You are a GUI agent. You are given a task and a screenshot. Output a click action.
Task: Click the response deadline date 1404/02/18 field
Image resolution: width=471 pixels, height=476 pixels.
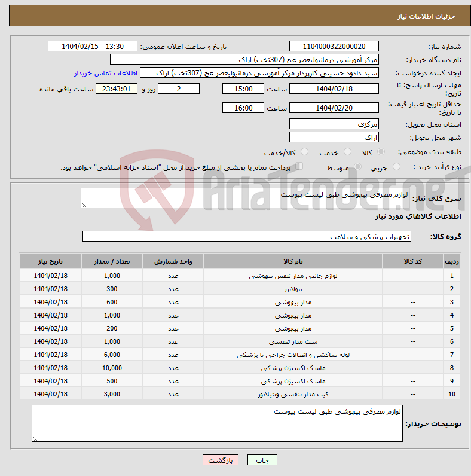[x=334, y=89]
